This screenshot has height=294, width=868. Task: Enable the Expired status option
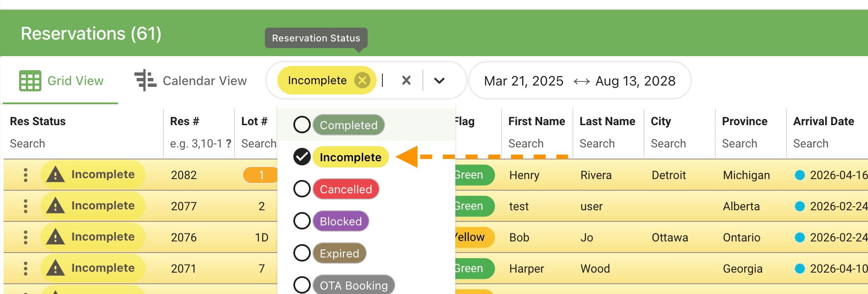point(302,253)
